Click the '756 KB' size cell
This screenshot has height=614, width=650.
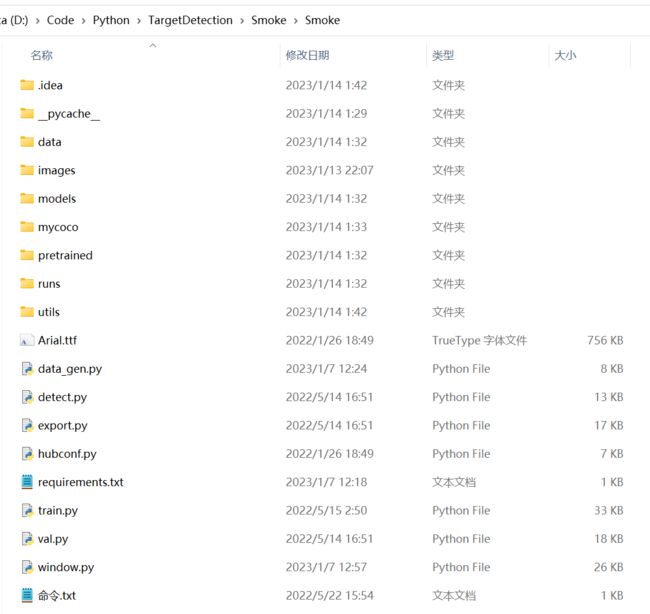(x=605, y=340)
